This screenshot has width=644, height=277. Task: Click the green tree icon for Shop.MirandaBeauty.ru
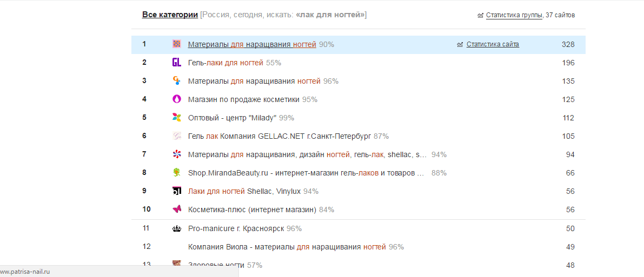click(177, 173)
